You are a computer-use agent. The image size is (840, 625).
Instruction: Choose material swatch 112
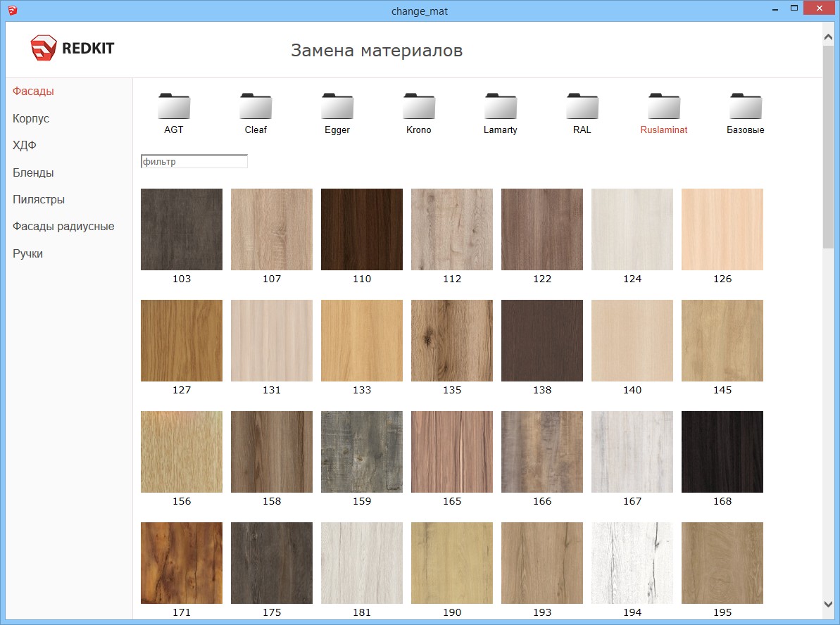pos(452,229)
